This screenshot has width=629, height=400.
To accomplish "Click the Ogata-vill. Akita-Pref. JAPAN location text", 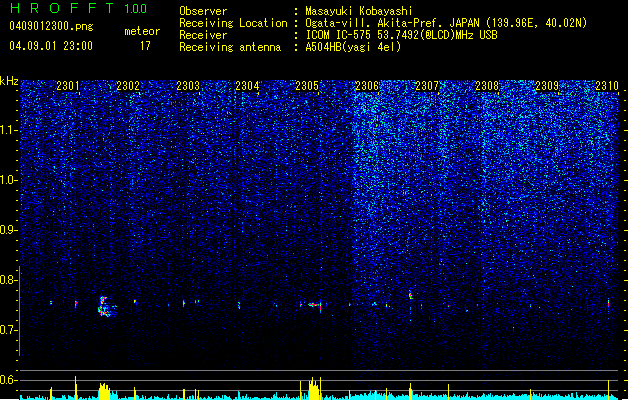I will click(446, 23).
